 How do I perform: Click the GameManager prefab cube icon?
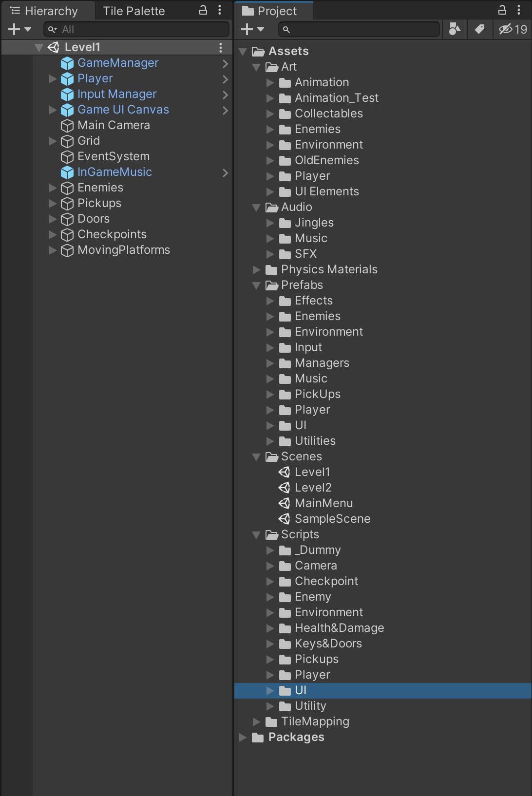pyautogui.click(x=67, y=63)
